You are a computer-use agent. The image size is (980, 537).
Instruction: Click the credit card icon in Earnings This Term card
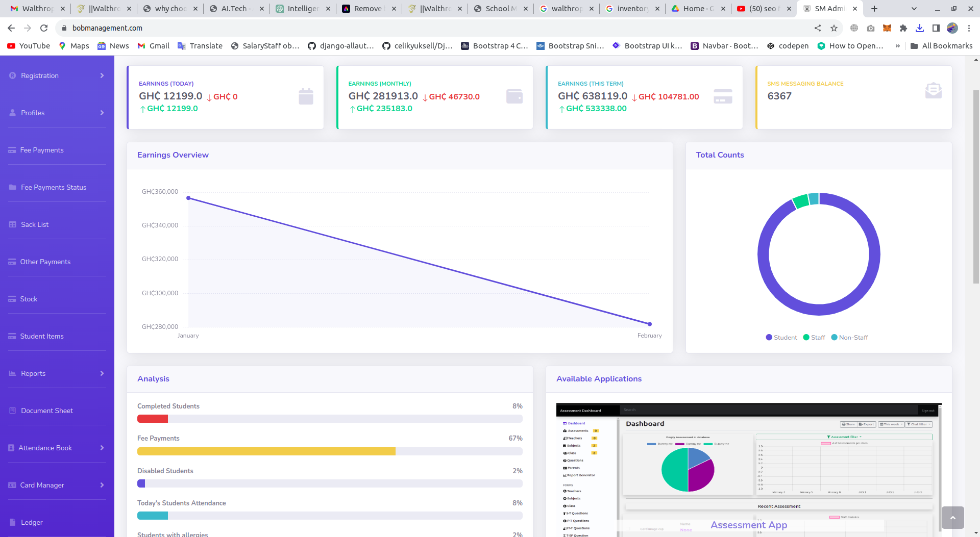[723, 96]
